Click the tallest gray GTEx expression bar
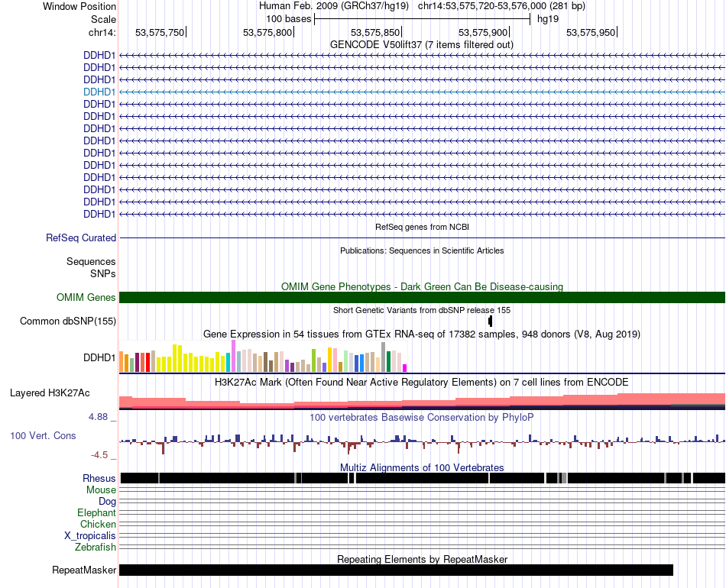Image resolution: width=726 pixels, height=588 pixels. [384, 357]
